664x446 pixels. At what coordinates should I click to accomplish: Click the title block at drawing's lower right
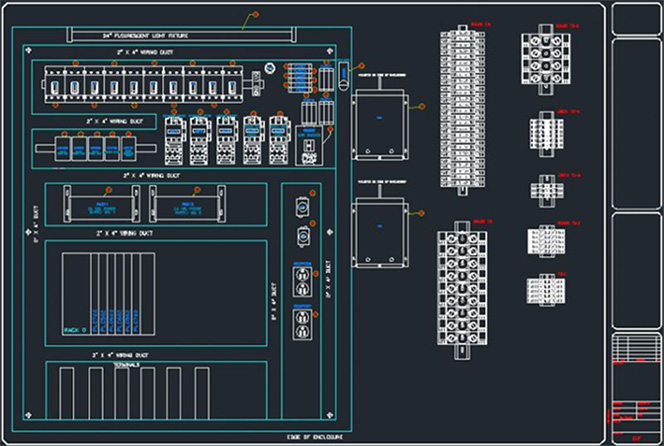[636, 388]
